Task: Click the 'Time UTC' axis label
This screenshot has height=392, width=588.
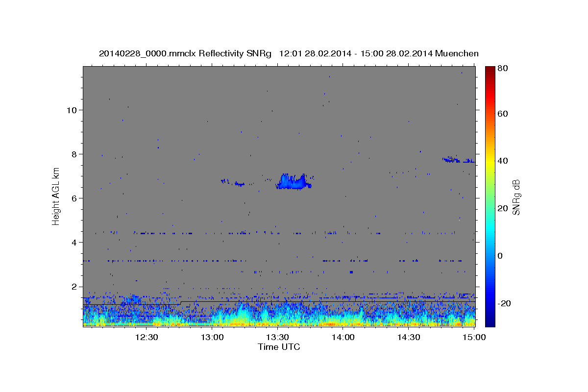Action: 279,347
